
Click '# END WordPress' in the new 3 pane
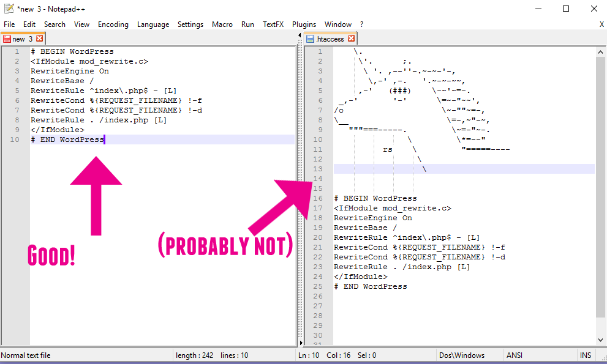pos(67,139)
